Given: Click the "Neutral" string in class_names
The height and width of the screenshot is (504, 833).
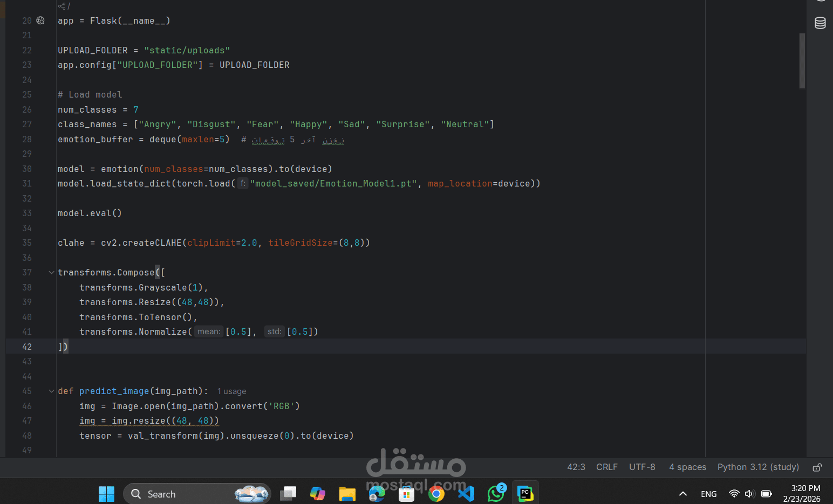Looking at the screenshot, I should 465,125.
